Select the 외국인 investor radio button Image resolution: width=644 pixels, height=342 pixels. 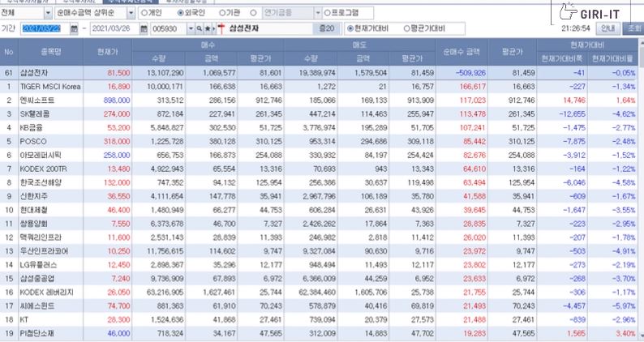pyautogui.click(x=180, y=13)
